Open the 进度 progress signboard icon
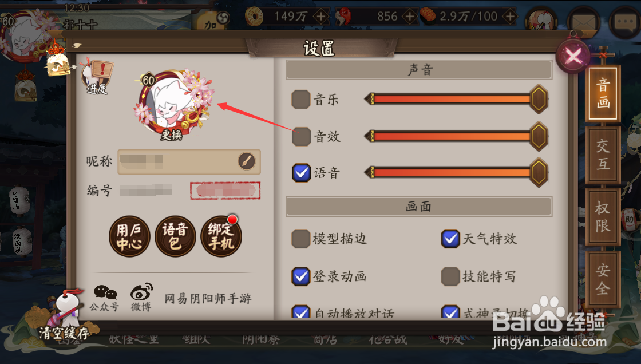 pyautogui.click(x=97, y=77)
